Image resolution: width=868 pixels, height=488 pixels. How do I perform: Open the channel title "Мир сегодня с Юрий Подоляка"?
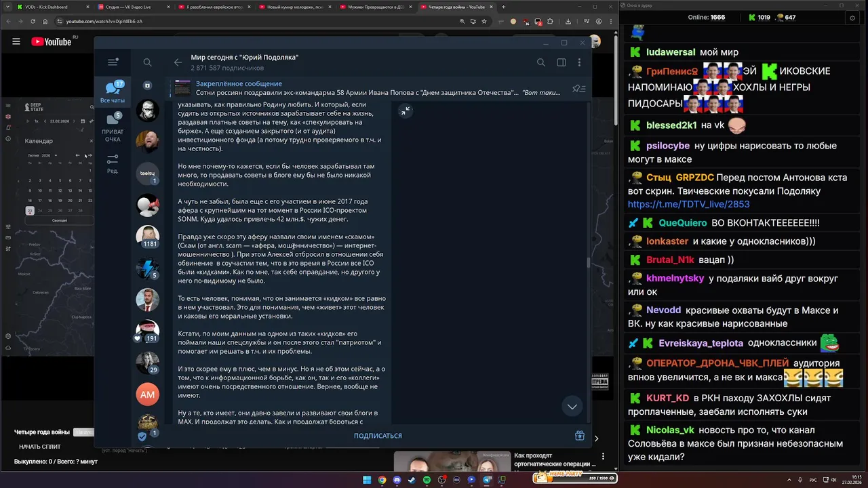point(244,58)
